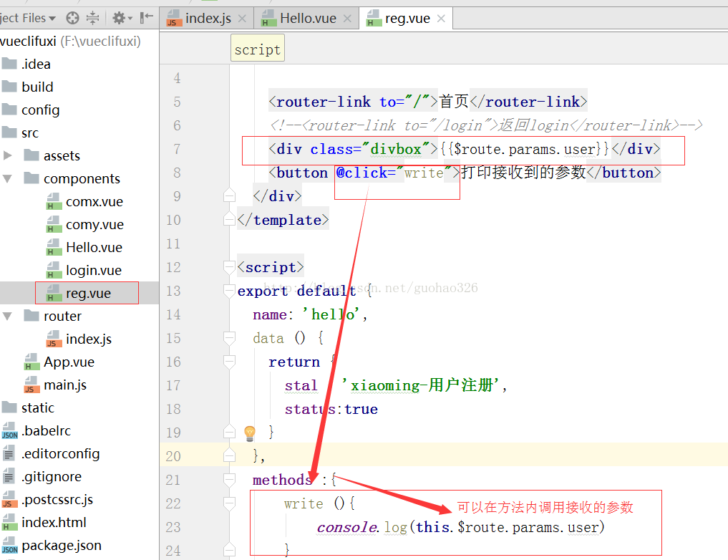Collapse the components folder arrow
This screenshot has height=560, width=728.
[x=7, y=178]
